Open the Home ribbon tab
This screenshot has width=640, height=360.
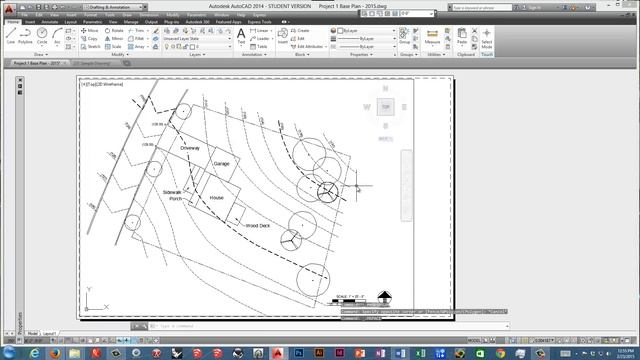13,22
